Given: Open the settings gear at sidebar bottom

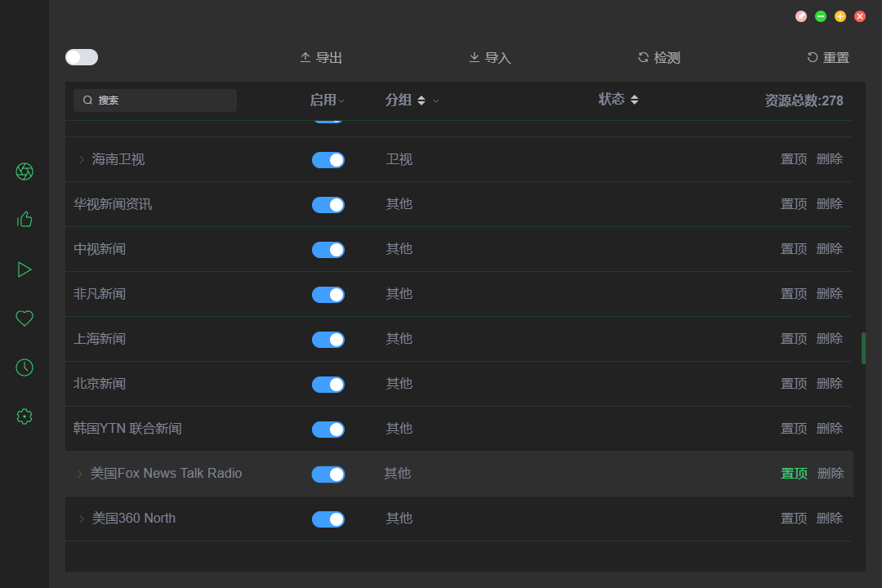Looking at the screenshot, I should 24,416.
